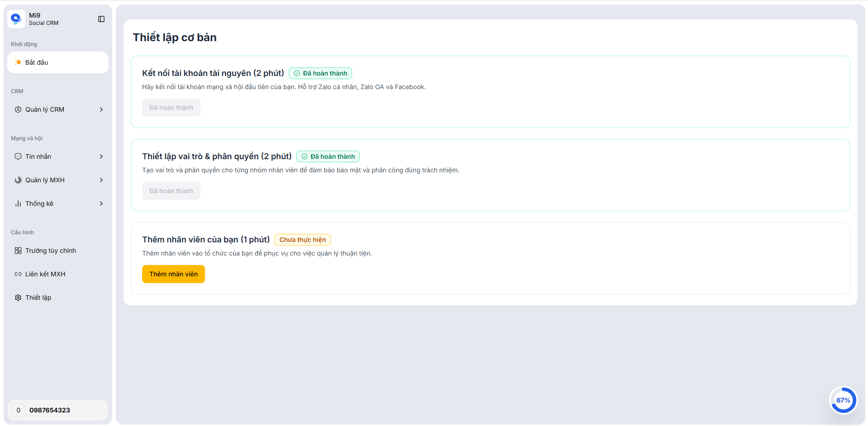Click the Liên kết MXH link icon
868x426 pixels.
click(x=18, y=274)
